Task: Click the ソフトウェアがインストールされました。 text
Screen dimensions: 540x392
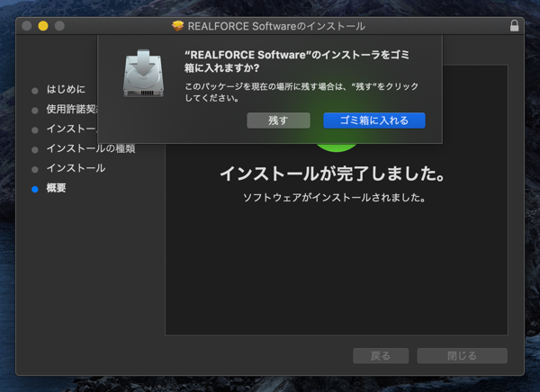Action: point(335,198)
